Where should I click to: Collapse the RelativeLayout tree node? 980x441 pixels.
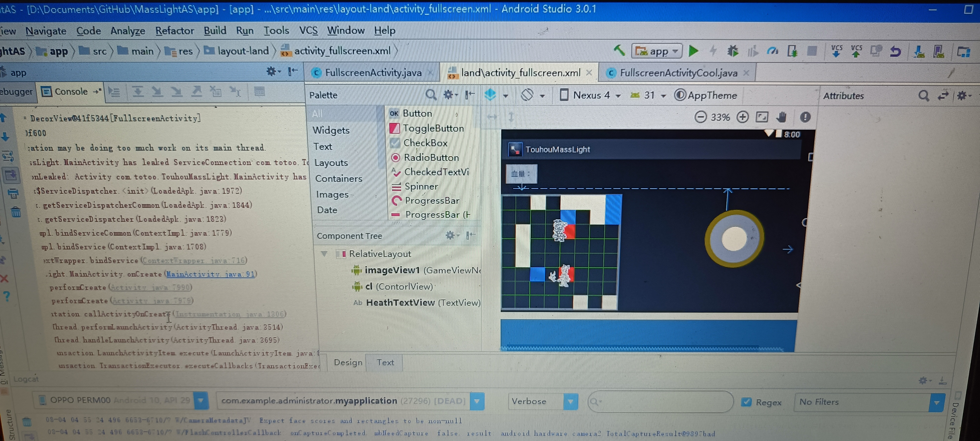(324, 253)
